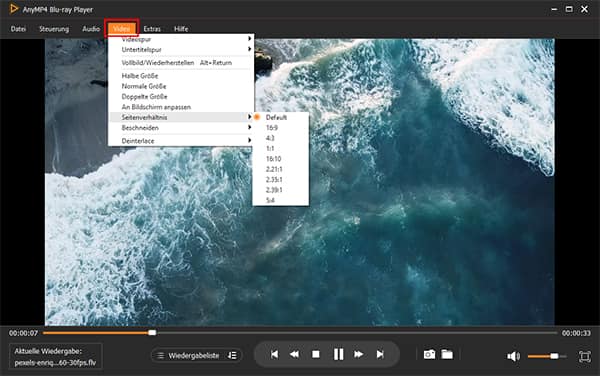Select Doppelte Größe video size
Viewport: 600px width, 376px height.
(181, 96)
